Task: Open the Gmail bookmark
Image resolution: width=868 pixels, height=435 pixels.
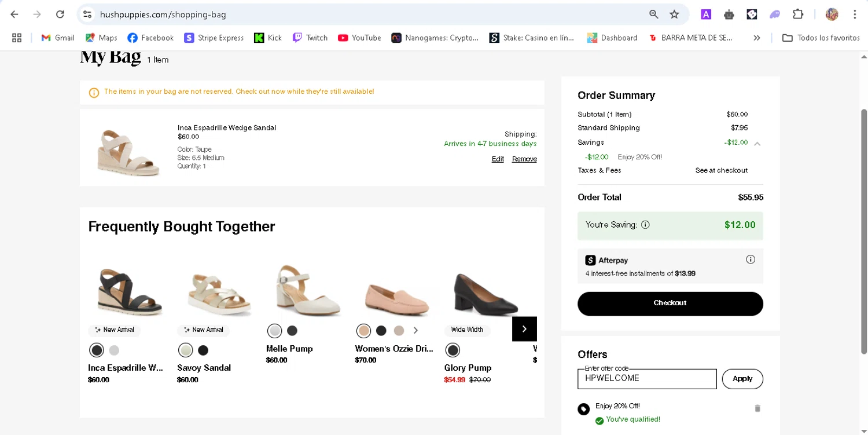Action: tap(58, 38)
